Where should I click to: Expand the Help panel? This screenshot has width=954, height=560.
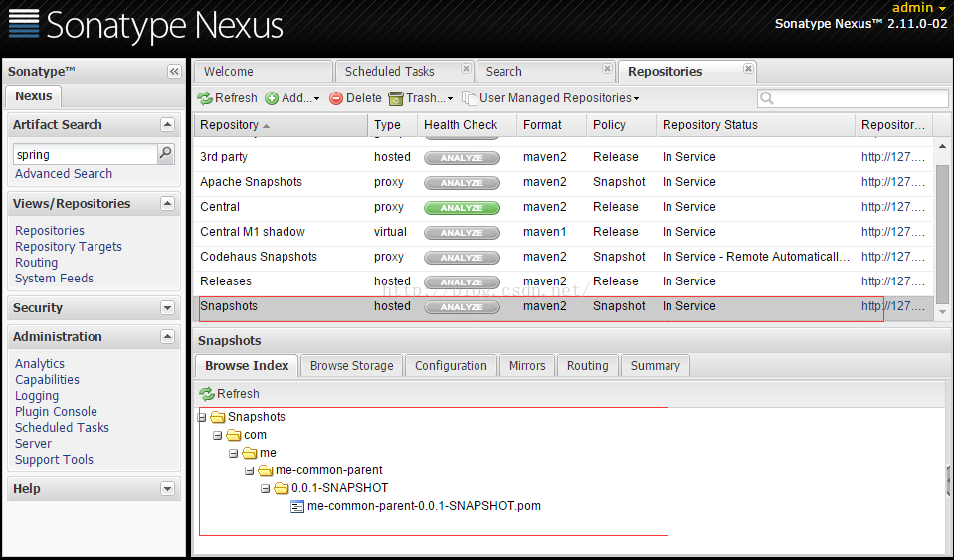(167, 488)
